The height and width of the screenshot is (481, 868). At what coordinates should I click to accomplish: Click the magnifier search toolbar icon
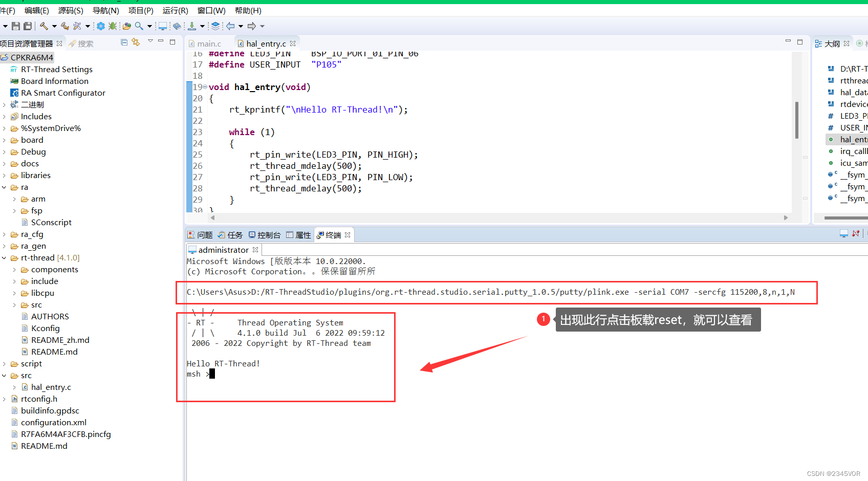click(x=139, y=26)
